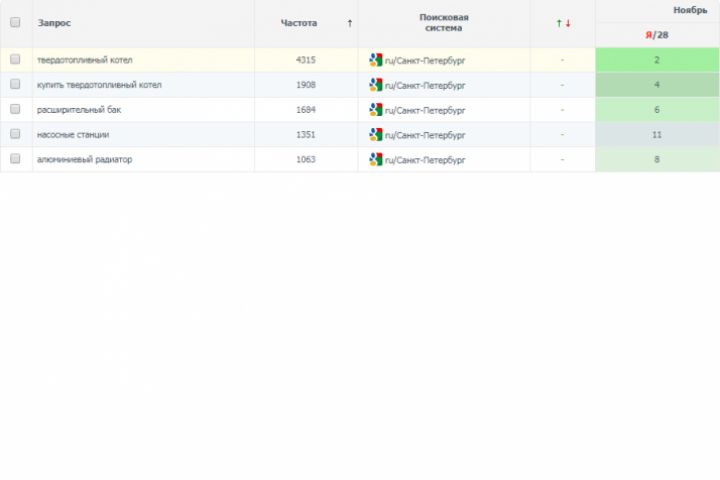
Task: Click search engine icon in купить твердотопливный котел row
Action: 376,85
